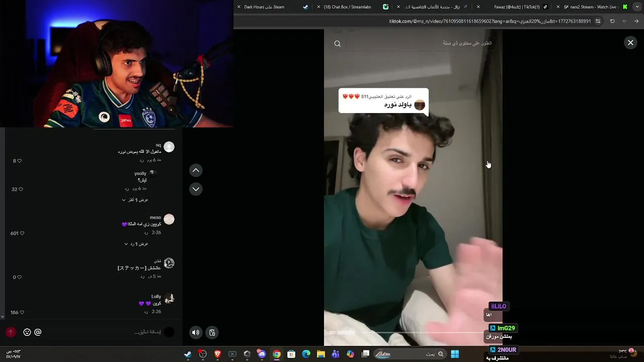Expand 'عرض 1 أكثر' replies under ysolly

(135, 200)
